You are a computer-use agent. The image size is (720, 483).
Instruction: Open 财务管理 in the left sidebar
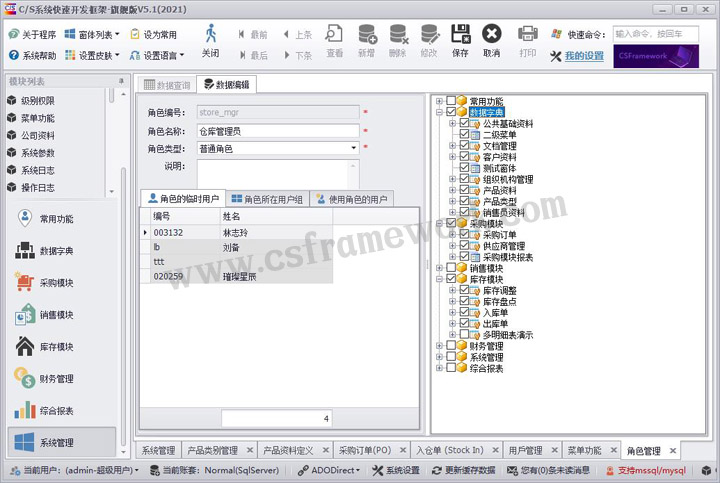click(x=56, y=379)
